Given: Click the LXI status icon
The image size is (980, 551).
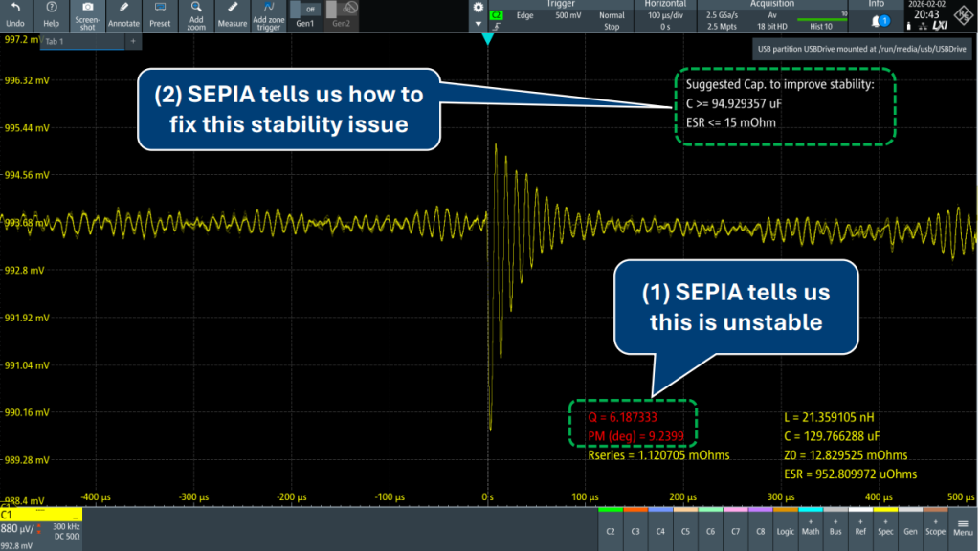Looking at the screenshot, I should coord(940,26).
